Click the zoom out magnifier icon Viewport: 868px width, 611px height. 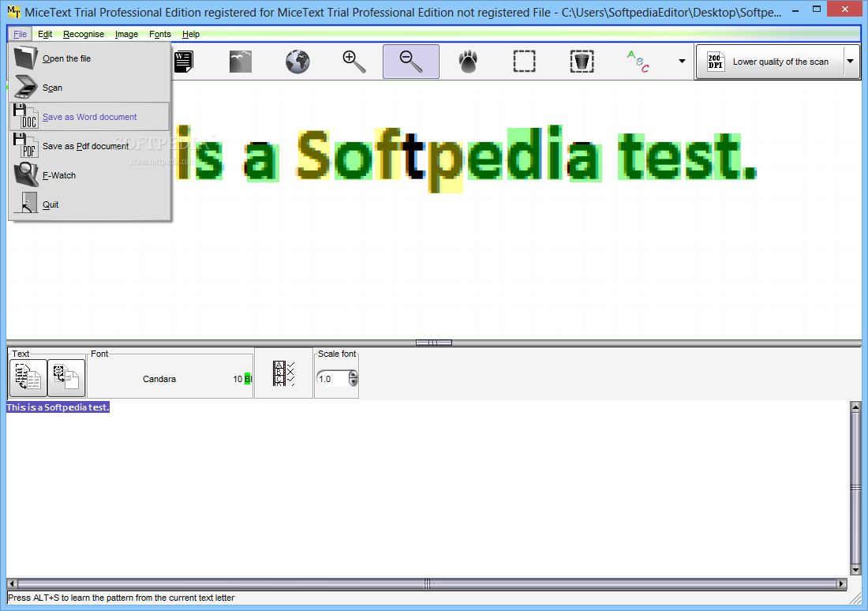(411, 62)
